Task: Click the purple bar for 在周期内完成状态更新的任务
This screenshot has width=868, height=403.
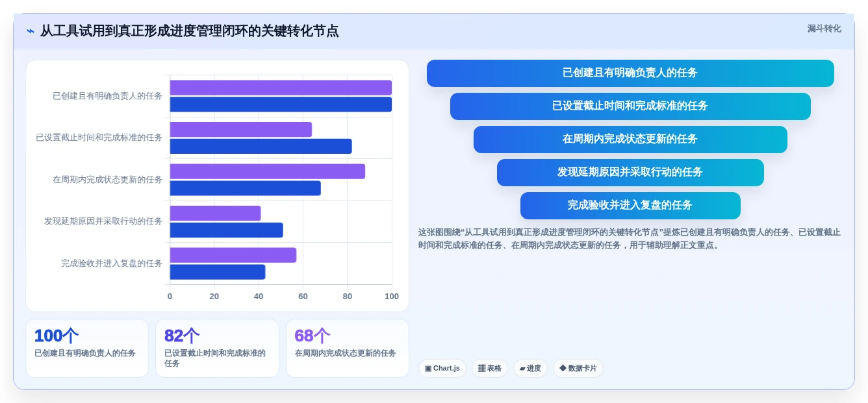Action: pyautogui.click(x=268, y=171)
